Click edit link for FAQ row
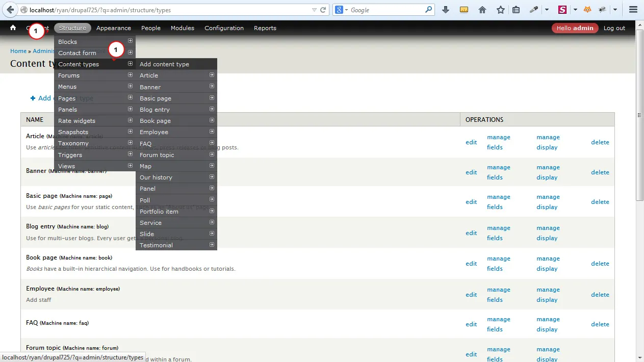Screen dimensions: 644x362 click(471, 324)
